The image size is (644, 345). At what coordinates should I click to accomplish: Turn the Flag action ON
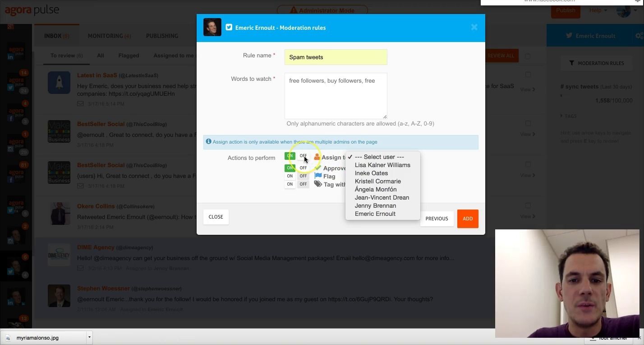click(290, 176)
